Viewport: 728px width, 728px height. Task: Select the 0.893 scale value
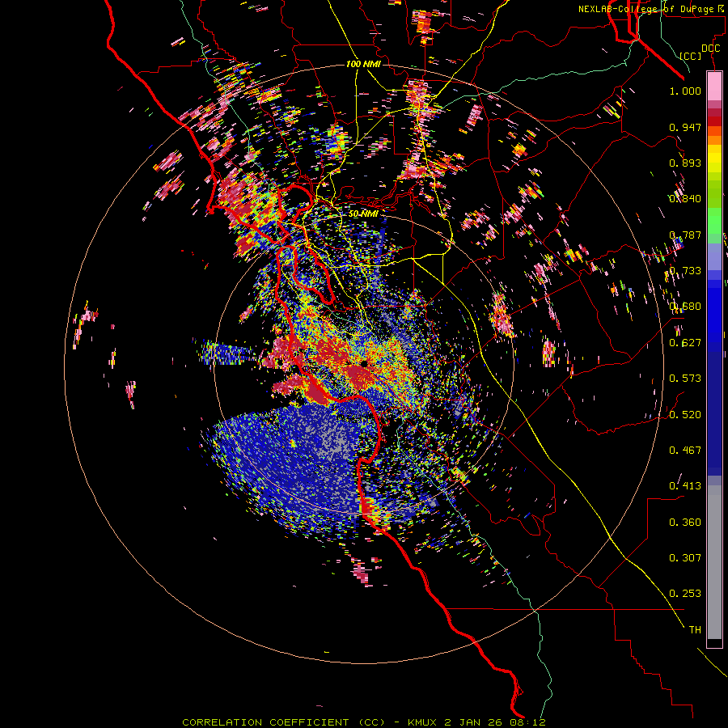click(685, 163)
